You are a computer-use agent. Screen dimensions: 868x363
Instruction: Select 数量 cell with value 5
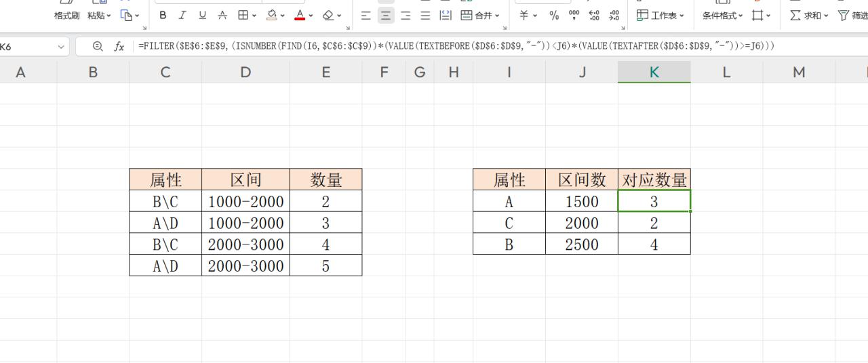[x=326, y=265]
